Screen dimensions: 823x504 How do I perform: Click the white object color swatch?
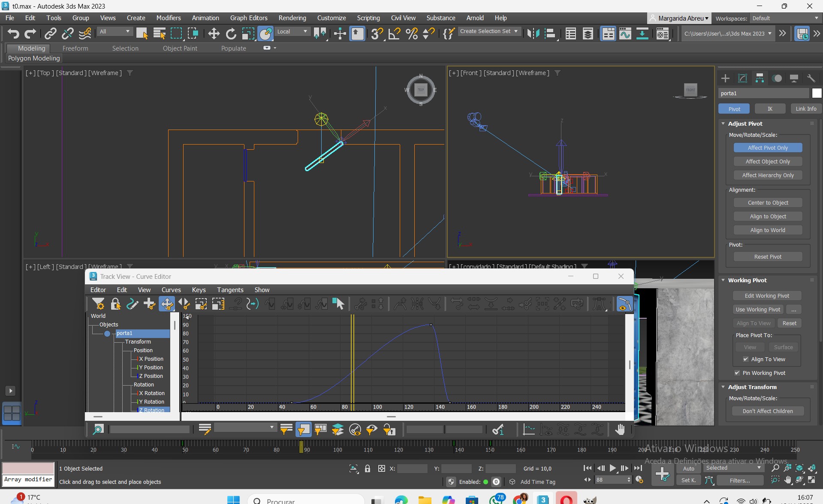click(x=817, y=93)
